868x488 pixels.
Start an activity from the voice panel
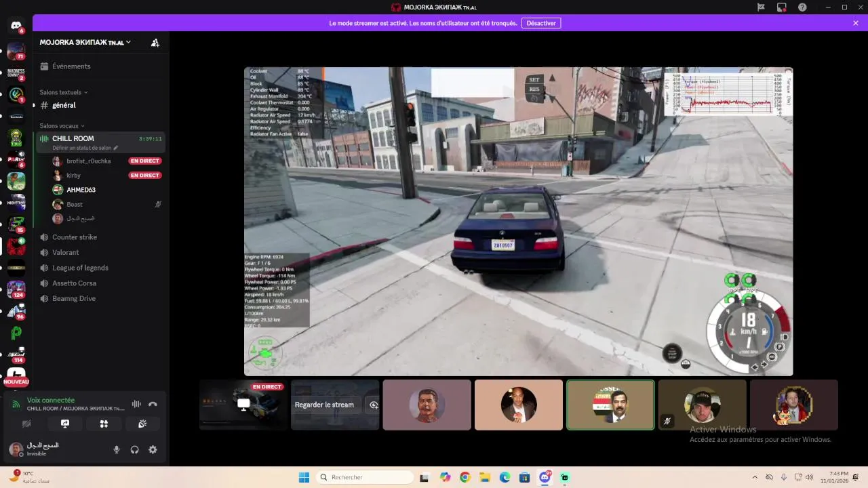tap(104, 424)
